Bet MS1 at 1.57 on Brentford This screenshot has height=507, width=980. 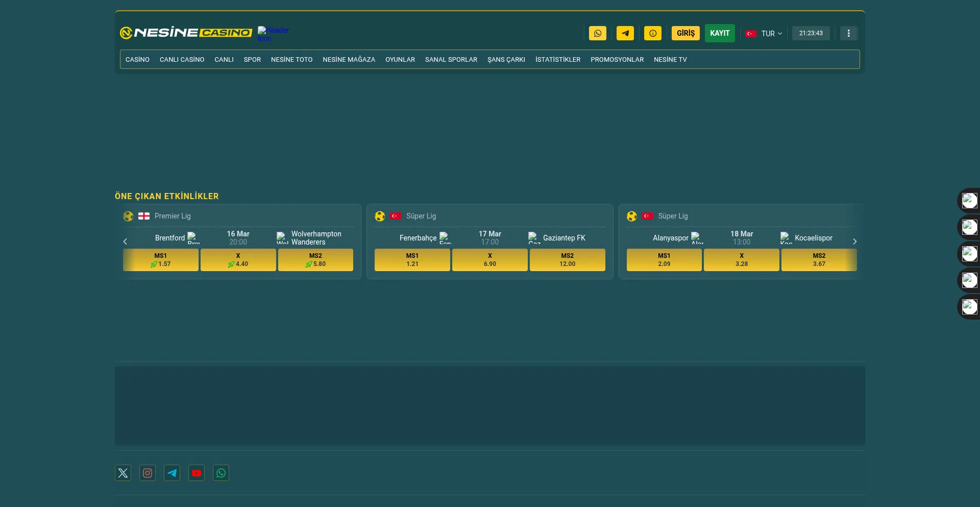pyautogui.click(x=161, y=260)
